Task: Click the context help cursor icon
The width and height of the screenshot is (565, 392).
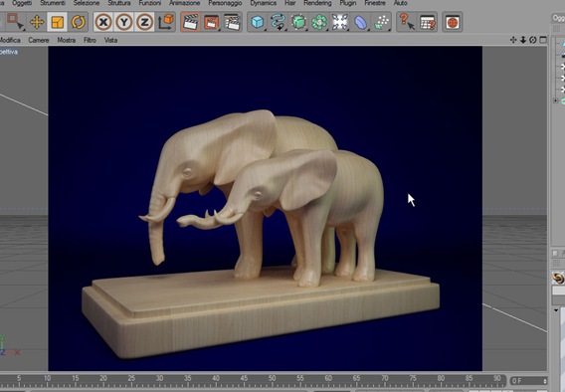Action: (x=407, y=22)
